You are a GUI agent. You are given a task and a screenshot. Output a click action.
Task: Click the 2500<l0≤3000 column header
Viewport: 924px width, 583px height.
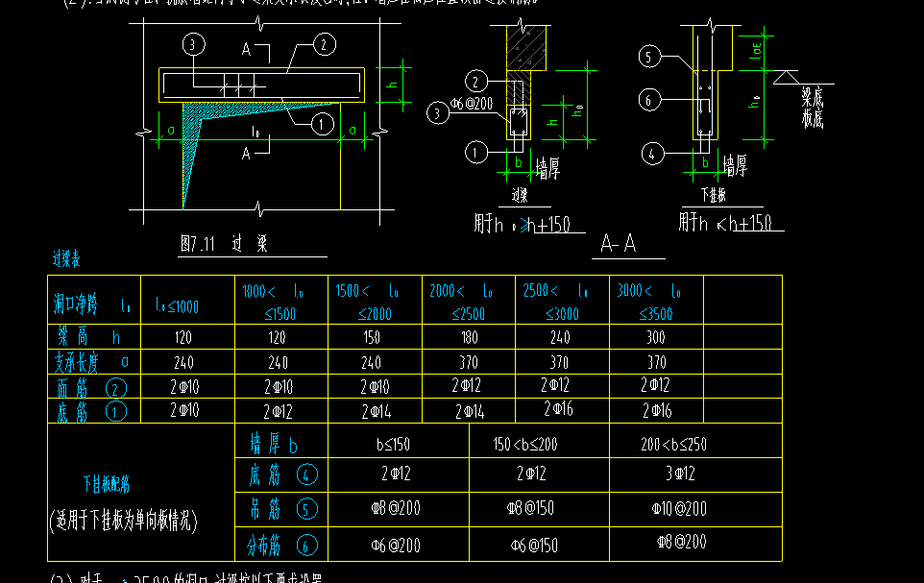point(555,302)
